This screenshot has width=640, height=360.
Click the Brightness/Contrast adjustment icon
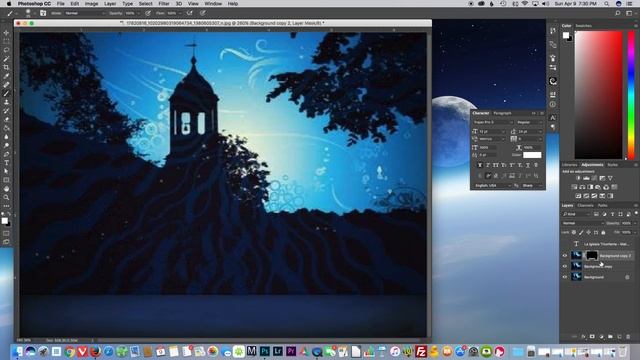[578, 178]
